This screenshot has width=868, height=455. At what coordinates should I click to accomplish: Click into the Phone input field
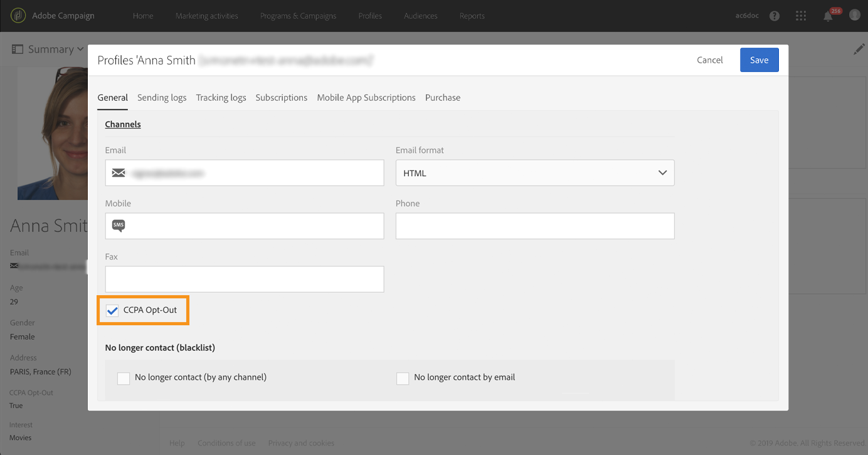(x=534, y=226)
